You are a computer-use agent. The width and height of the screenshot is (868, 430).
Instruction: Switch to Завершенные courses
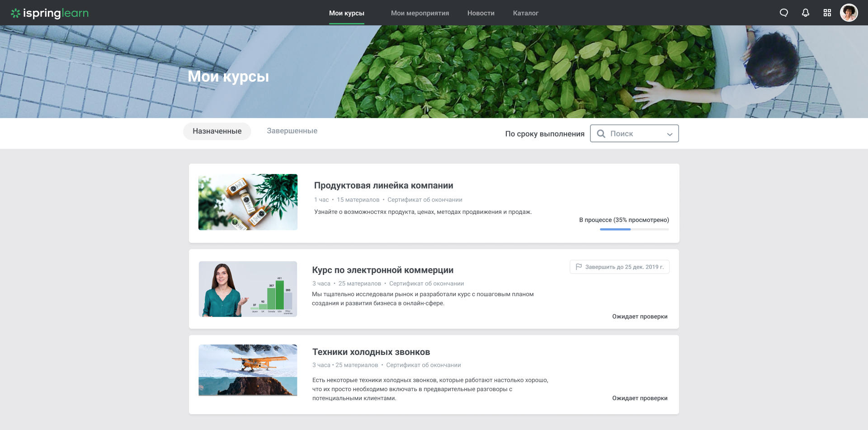coord(292,131)
